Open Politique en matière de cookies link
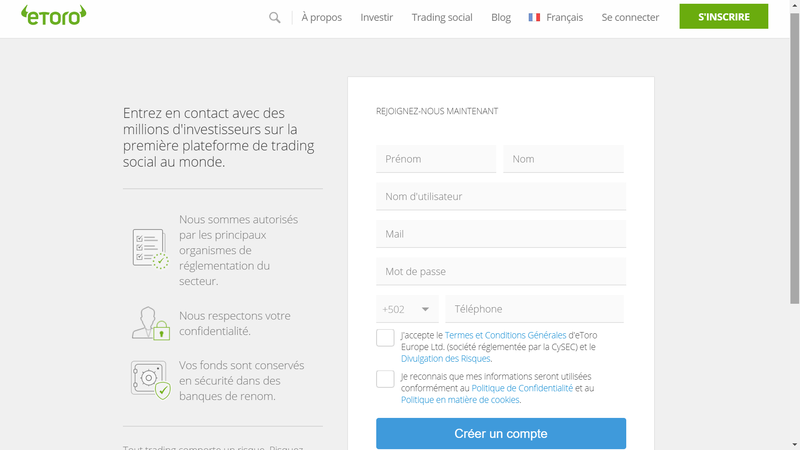This screenshot has height=450, width=800. [x=460, y=400]
